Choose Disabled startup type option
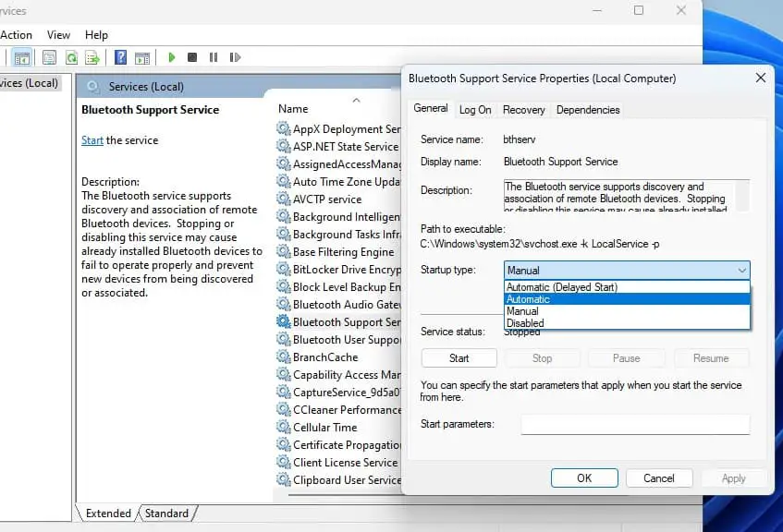This screenshot has width=783, height=532. (x=627, y=323)
